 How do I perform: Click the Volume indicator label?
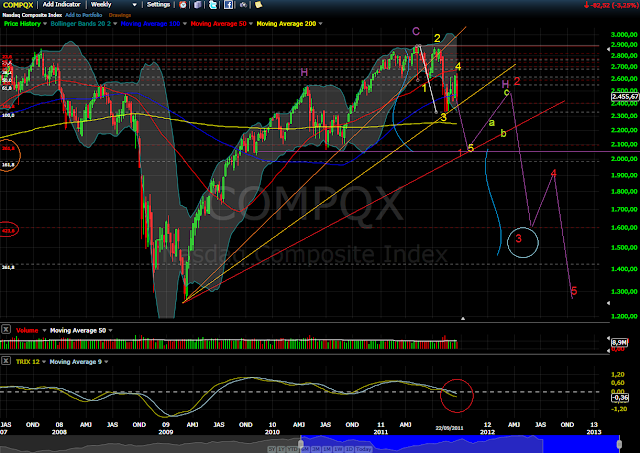(x=27, y=330)
